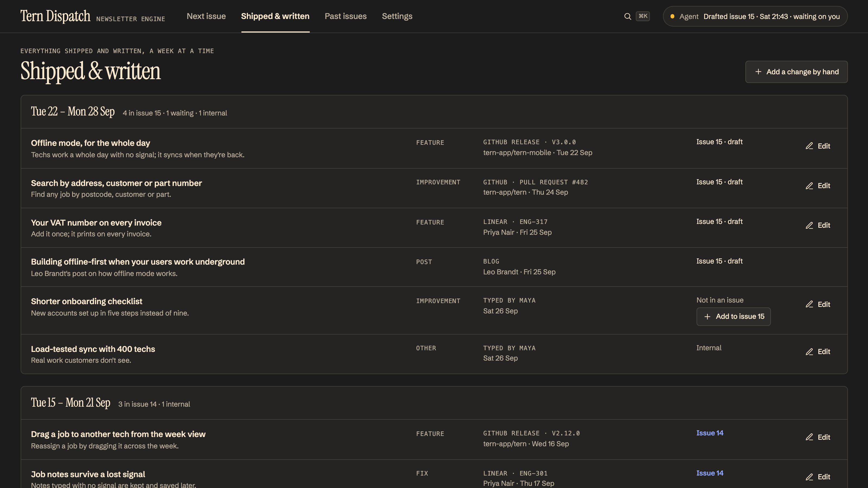Click the orange agent status dot
This screenshot has width=868, height=488.
[x=672, y=16]
